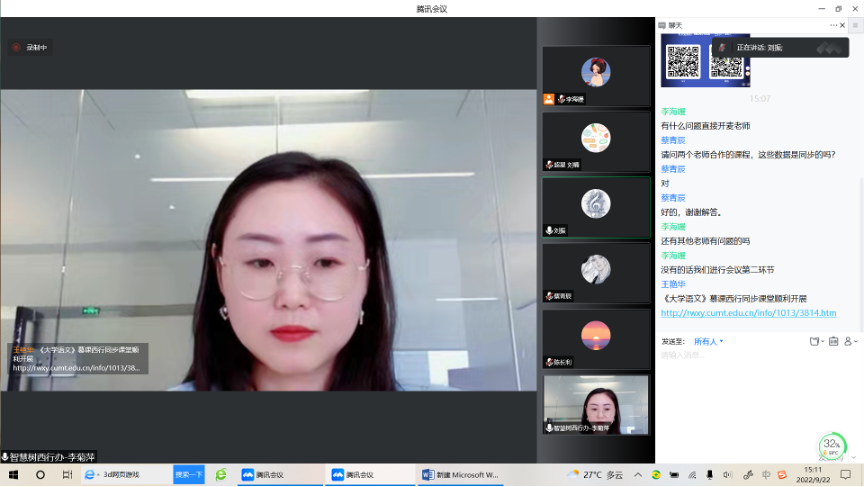Expand the 发送至 所有人 recipient dropdown
This screenshot has width=864, height=487.
pos(708,341)
